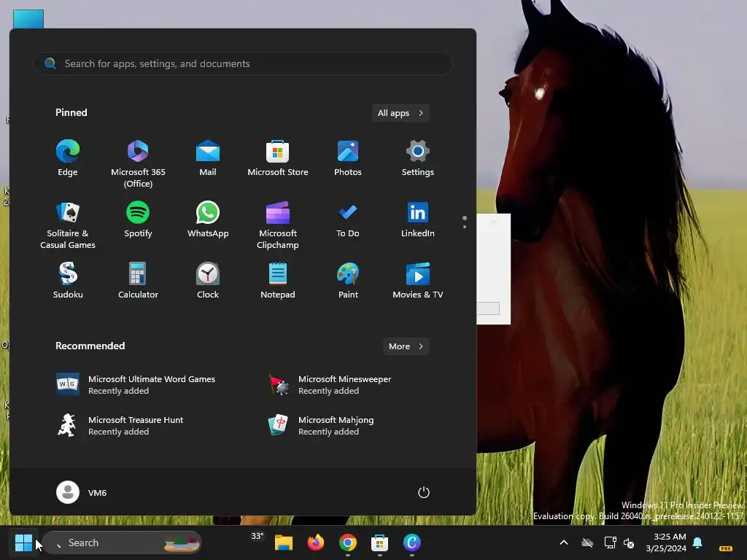
Task: Open Microsoft Store from taskbar
Action: [x=379, y=542]
